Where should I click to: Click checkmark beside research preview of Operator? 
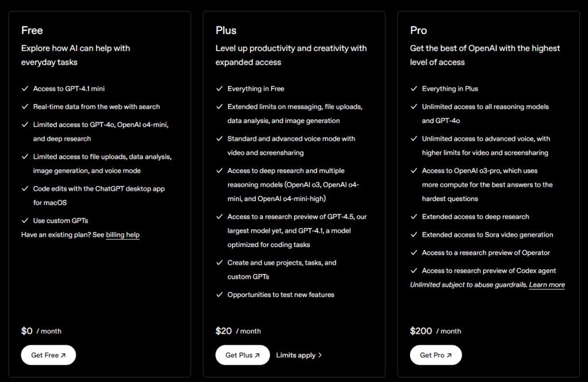(x=413, y=253)
